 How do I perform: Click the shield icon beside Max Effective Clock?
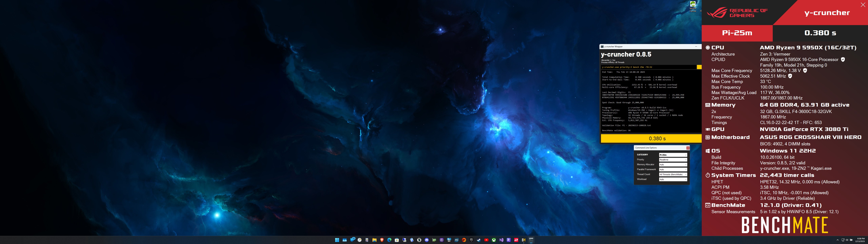[x=790, y=76]
